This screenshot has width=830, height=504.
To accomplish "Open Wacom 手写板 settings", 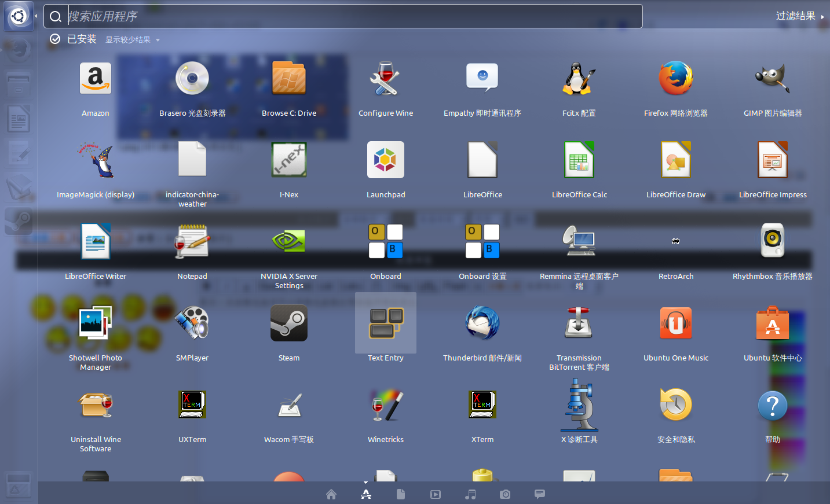I will (x=289, y=405).
